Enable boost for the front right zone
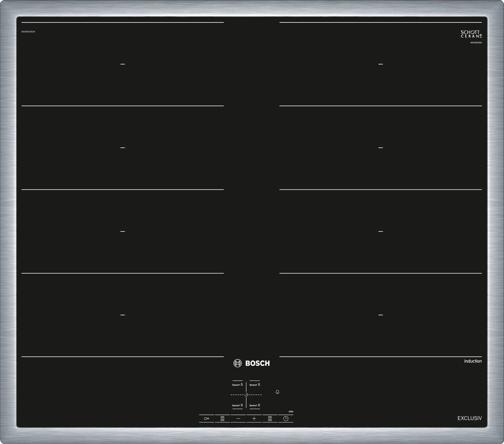504x444 pixels. pyautogui.click(x=255, y=405)
